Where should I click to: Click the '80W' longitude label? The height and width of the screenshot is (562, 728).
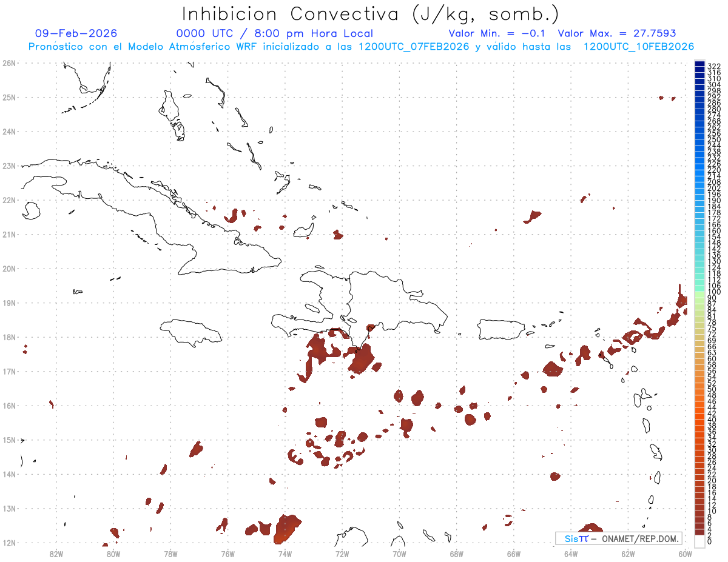113,553
